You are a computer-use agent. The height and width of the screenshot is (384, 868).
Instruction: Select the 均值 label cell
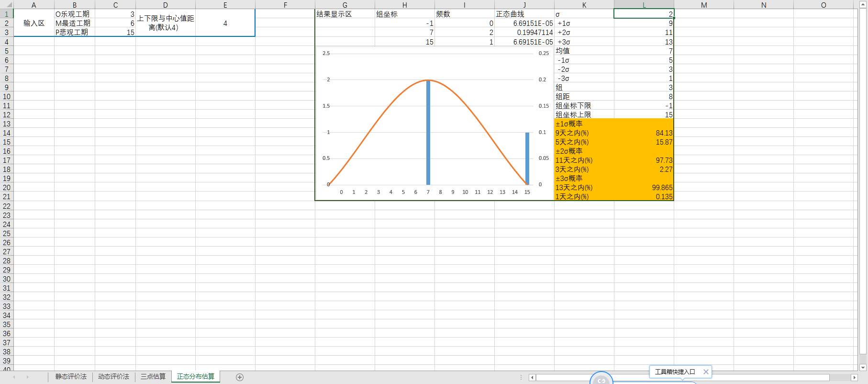(584, 51)
